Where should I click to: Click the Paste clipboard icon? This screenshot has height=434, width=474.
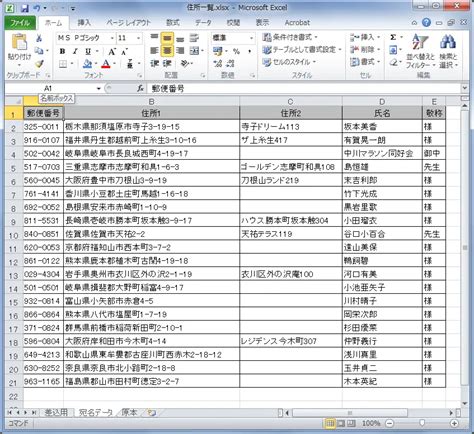click(x=19, y=43)
